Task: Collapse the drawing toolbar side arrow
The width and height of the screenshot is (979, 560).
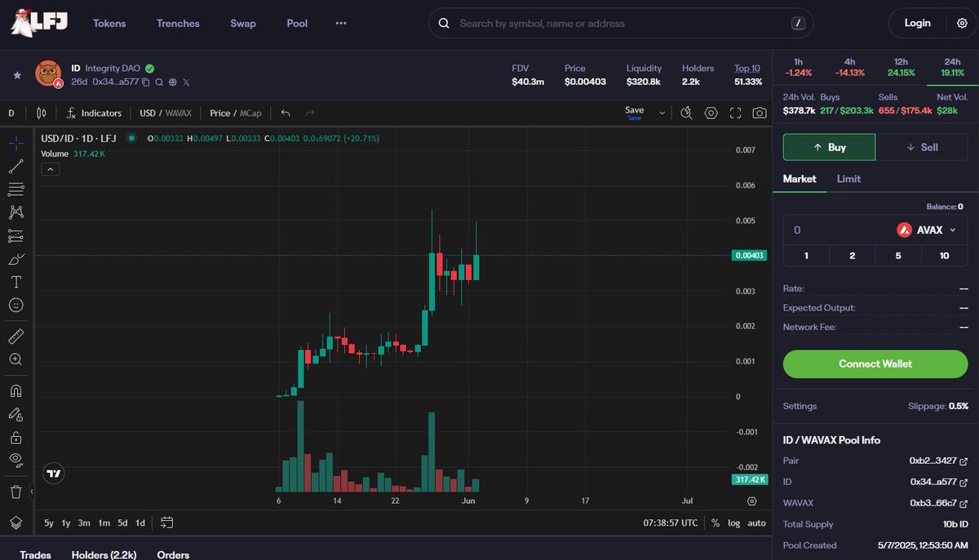Action: 31,492
